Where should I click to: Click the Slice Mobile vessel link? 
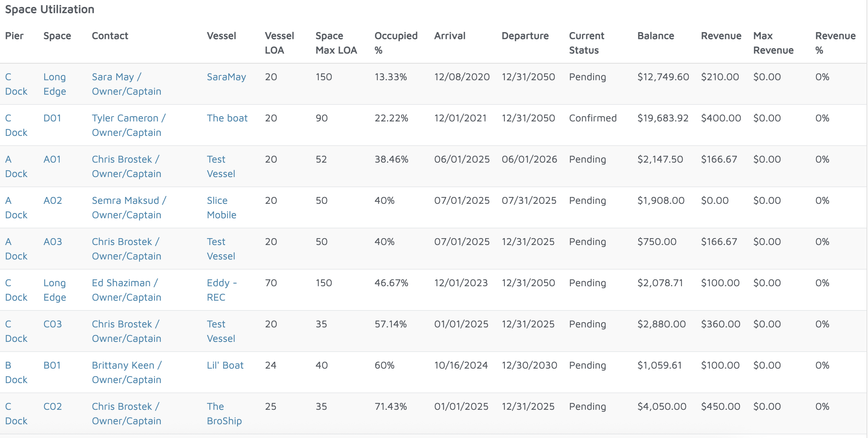221,207
